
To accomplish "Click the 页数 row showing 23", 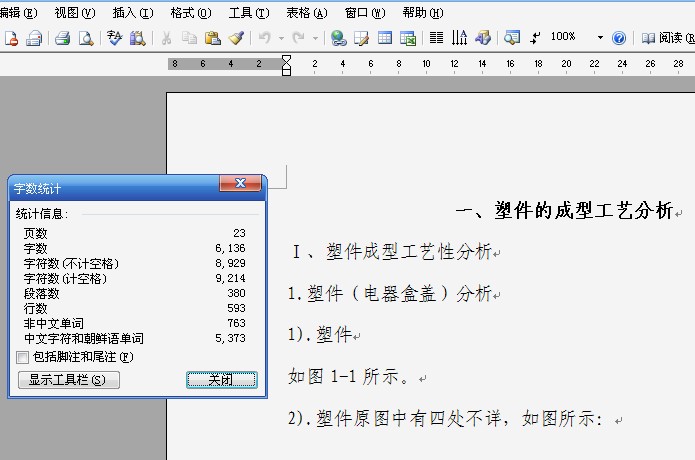I will (x=135, y=233).
